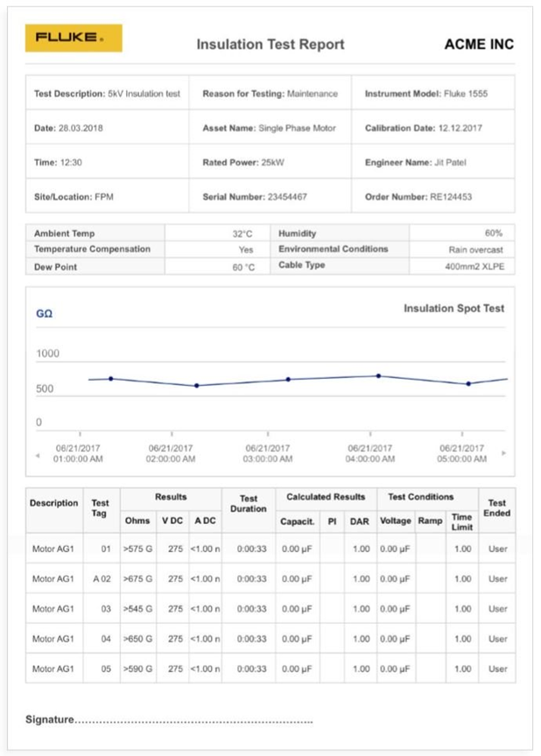The width and height of the screenshot is (541, 756).
Task: Click the ACME INC company name
Action: [x=479, y=45]
